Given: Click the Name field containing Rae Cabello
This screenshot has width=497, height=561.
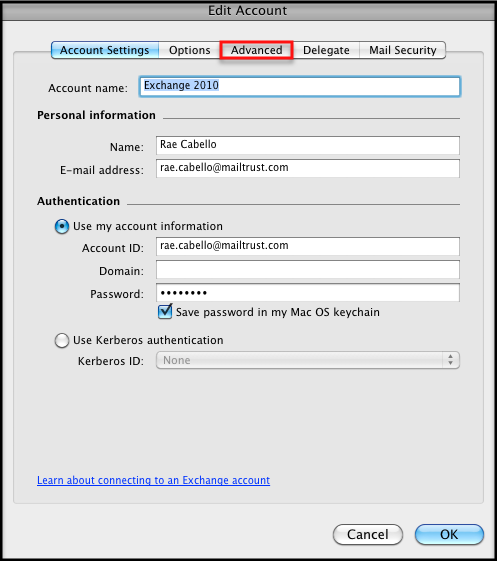Looking at the screenshot, I should pyautogui.click(x=308, y=145).
